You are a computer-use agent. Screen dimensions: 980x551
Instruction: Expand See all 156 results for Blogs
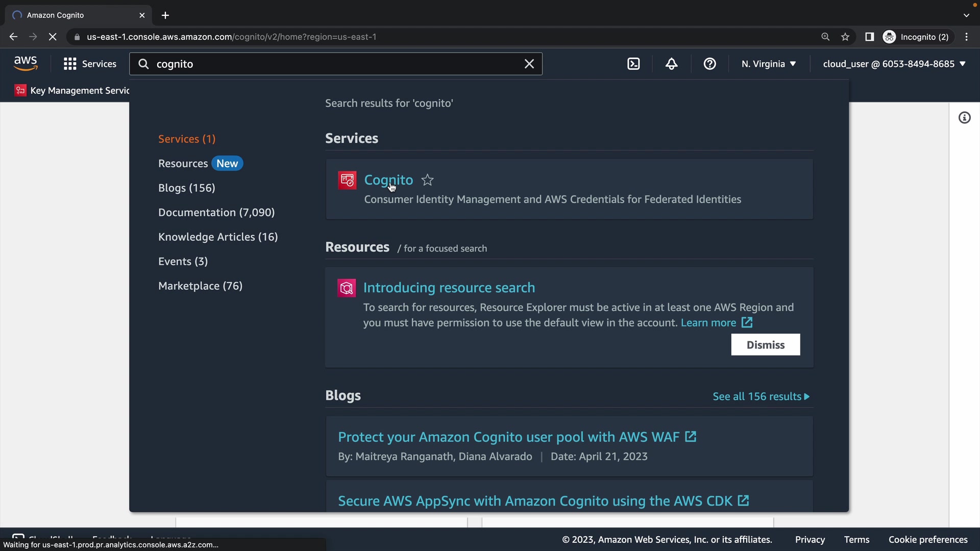(x=761, y=396)
